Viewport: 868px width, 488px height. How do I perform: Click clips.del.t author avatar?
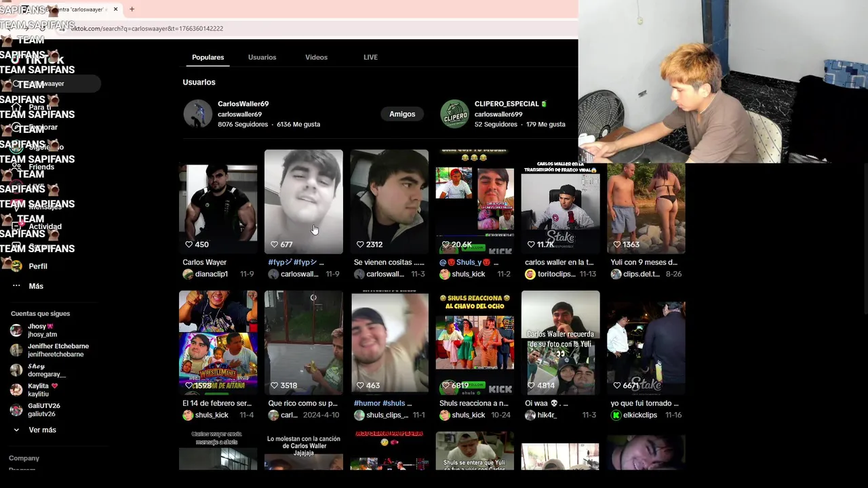click(616, 274)
